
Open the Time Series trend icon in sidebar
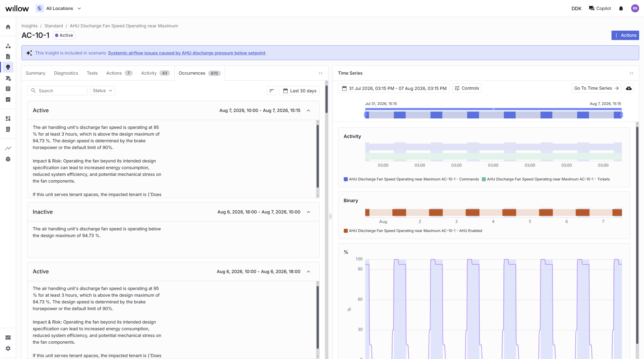(x=8, y=148)
